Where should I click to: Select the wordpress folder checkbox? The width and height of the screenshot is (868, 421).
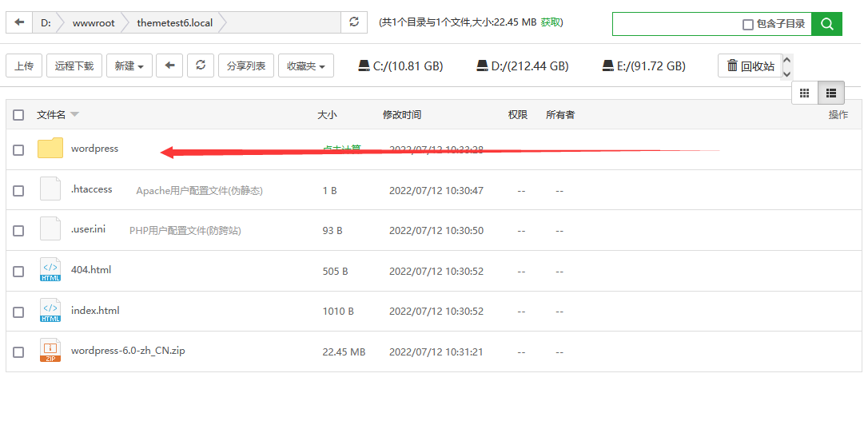[x=18, y=149]
